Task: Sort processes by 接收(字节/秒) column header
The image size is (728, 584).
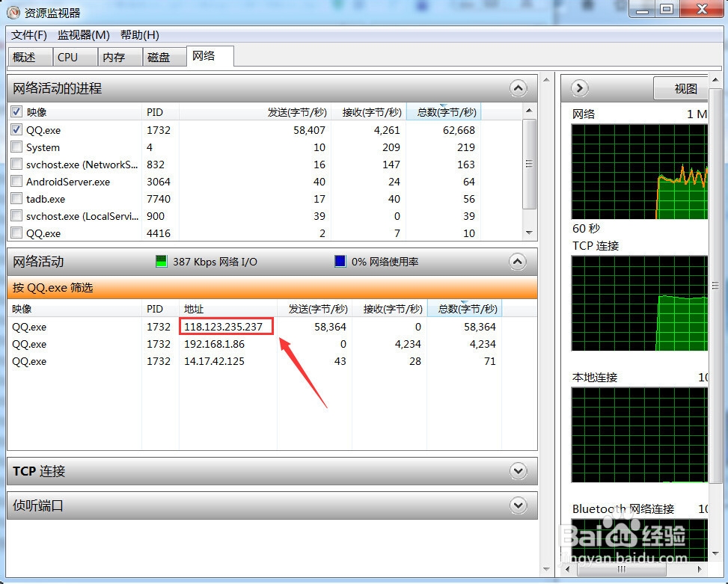Action: [369, 112]
